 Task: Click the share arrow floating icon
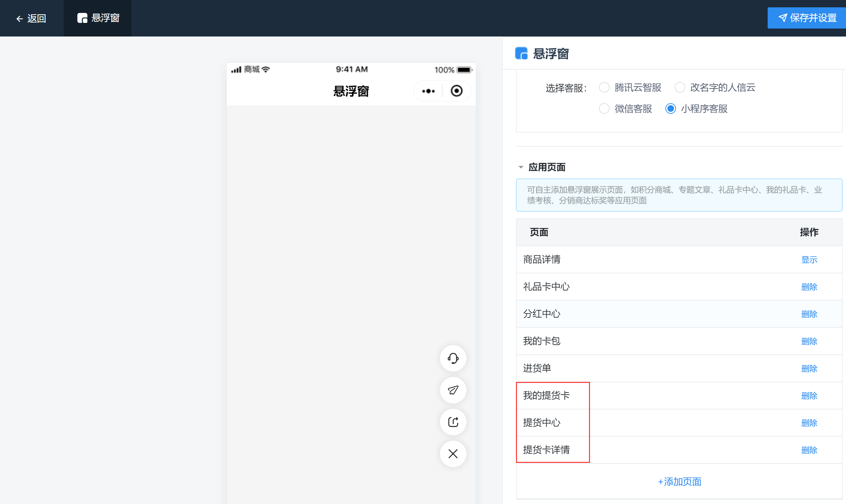point(453,422)
